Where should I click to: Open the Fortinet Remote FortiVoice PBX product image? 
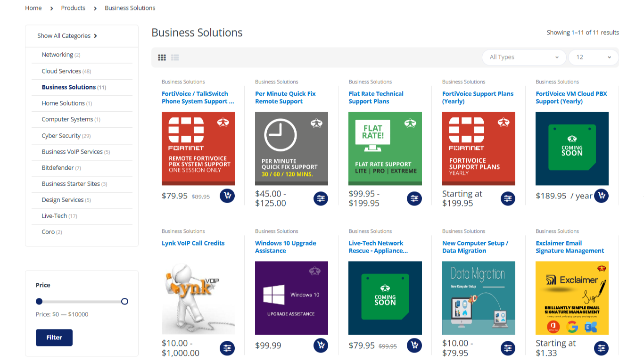[198, 148]
